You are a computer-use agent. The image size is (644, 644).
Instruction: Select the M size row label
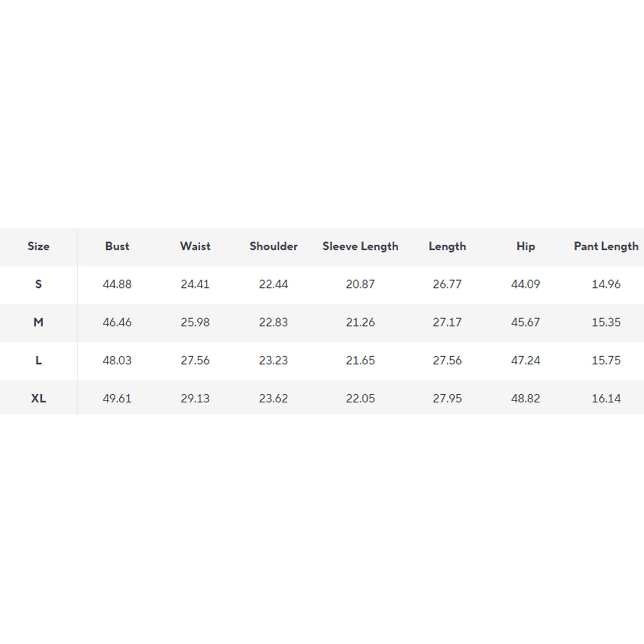click(39, 322)
